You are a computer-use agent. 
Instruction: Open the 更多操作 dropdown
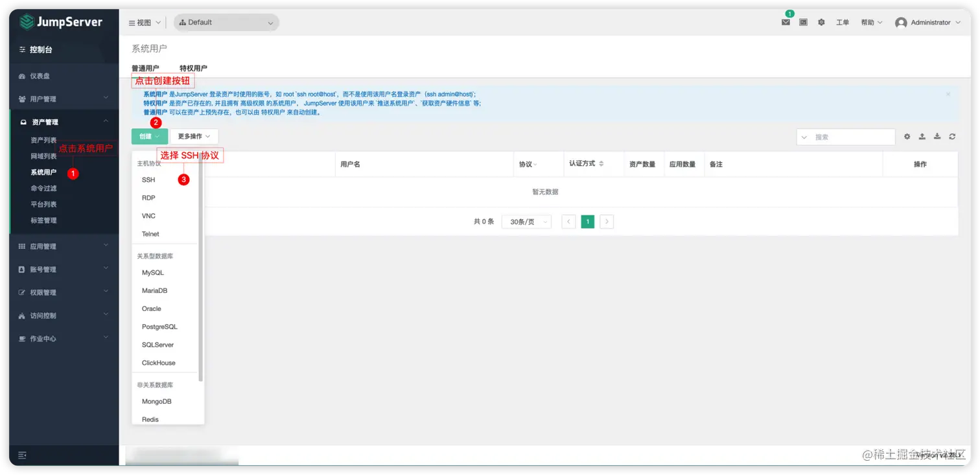tap(194, 137)
